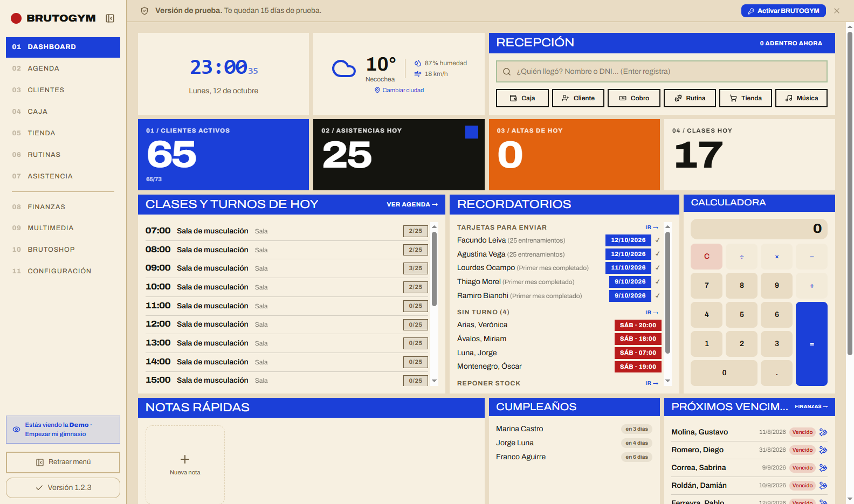Click Empezar mi gimnasio link
Viewport: 854px width, 504px height.
(x=56, y=434)
